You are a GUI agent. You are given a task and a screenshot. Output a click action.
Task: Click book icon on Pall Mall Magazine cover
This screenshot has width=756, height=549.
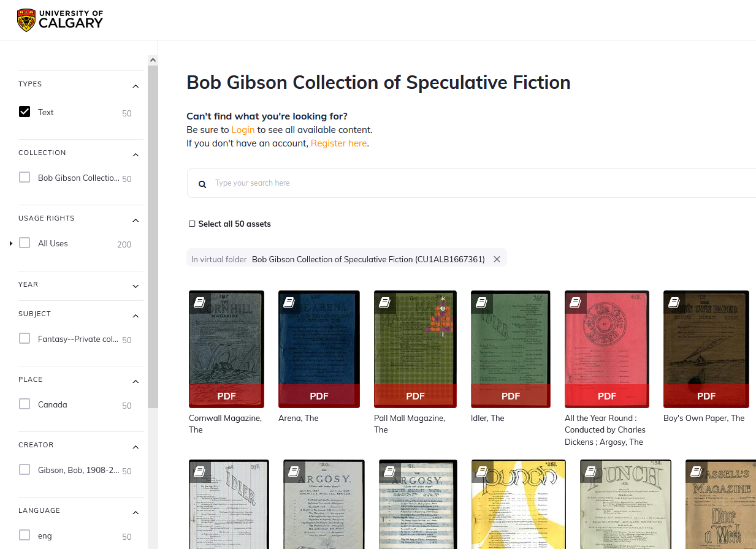pyautogui.click(x=384, y=302)
